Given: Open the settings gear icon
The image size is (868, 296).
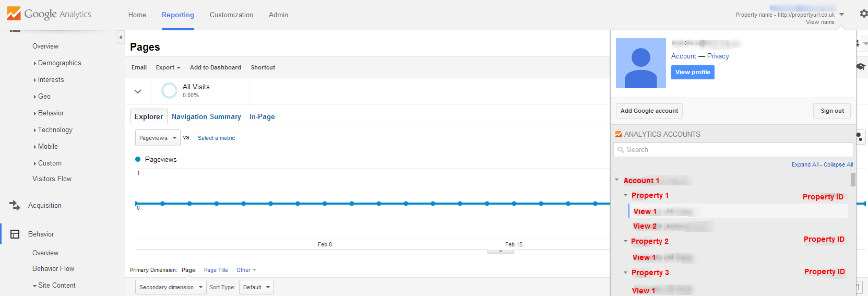Looking at the screenshot, I should click(x=863, y=14).
